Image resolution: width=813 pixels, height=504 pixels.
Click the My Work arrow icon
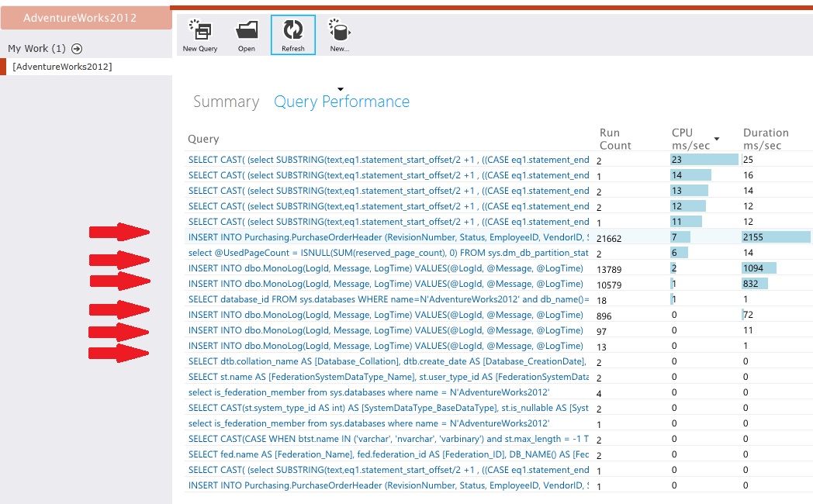pos(77,49)
